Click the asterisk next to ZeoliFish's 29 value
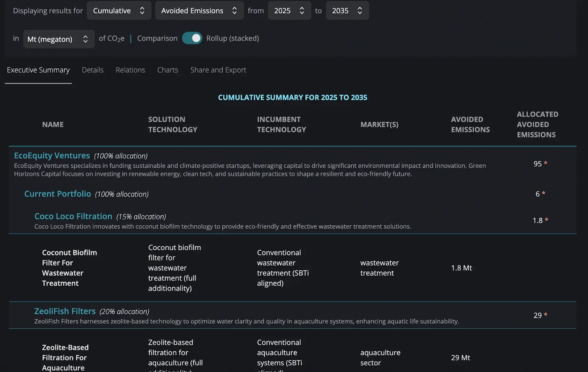The image size is (588, 372). pos(546,315)
